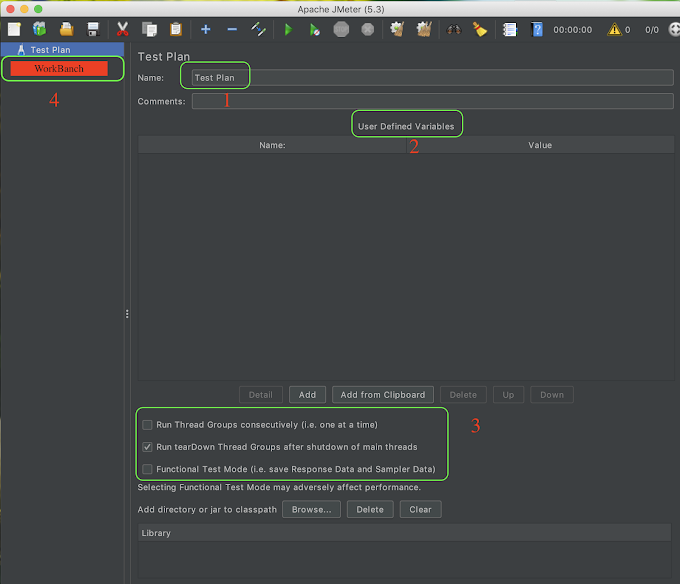Image resolution: width=680 pixels, height=584 pixels.
Task: Click the Shutdown test icon
Action: pos(368,29)
